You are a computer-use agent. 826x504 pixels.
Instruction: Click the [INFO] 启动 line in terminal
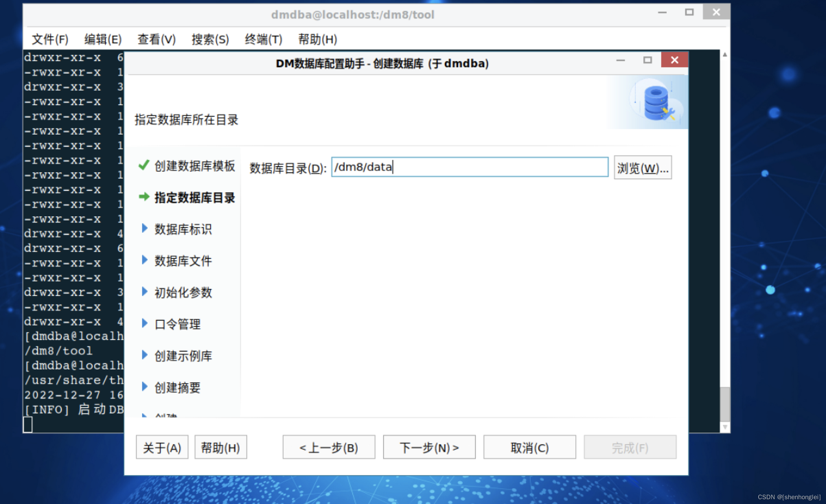point(74,410)
